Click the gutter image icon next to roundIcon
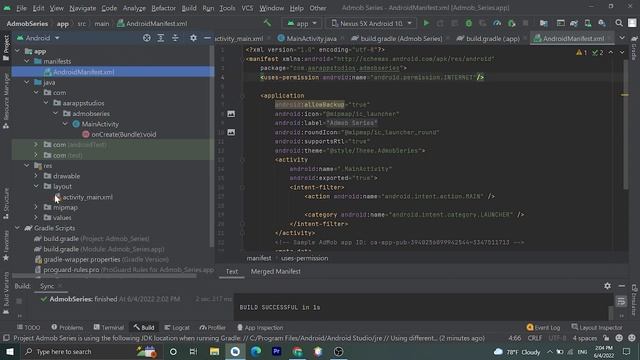 [231, 132]
